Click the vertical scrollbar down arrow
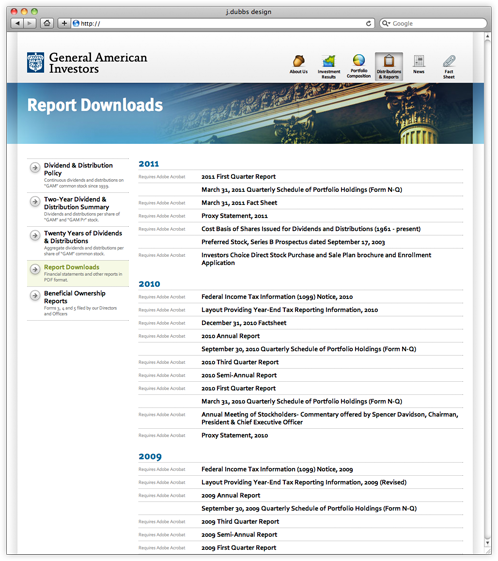This screenshot has width=498, height=561. point(487,543)
